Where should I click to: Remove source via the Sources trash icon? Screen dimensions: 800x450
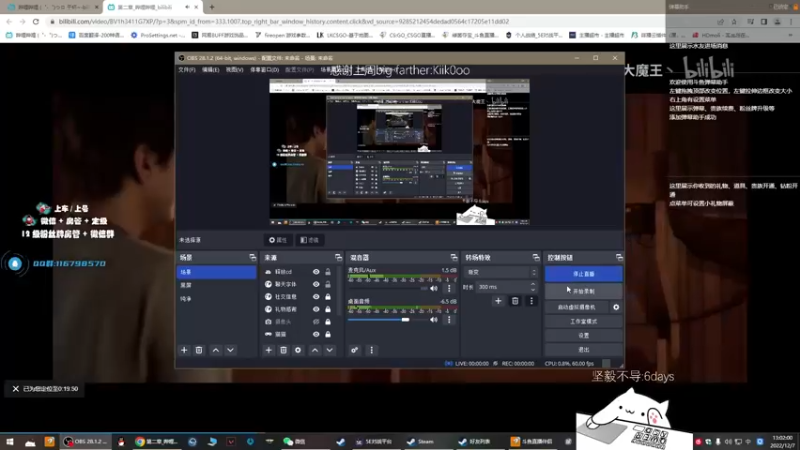pos(283,350)
